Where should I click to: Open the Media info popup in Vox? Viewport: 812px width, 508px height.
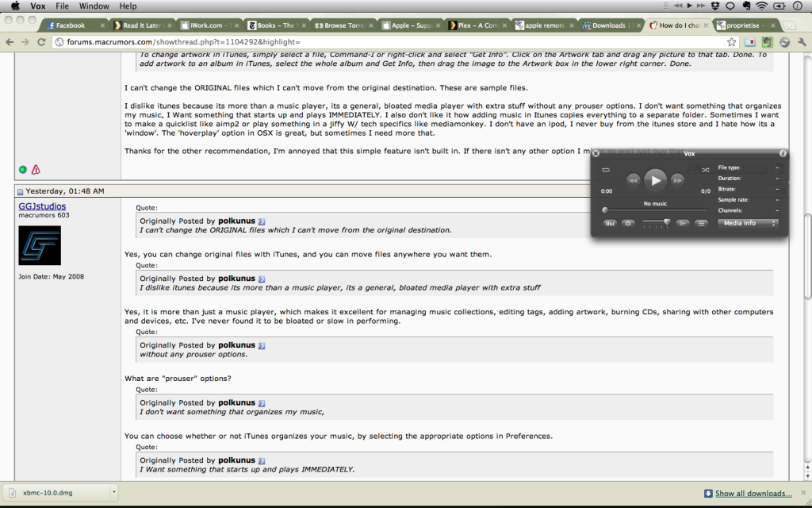pyautogui.click(x=748, y=223)
